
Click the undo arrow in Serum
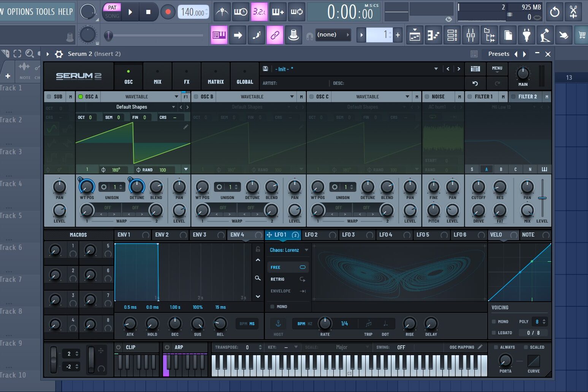tap(475, 83)
